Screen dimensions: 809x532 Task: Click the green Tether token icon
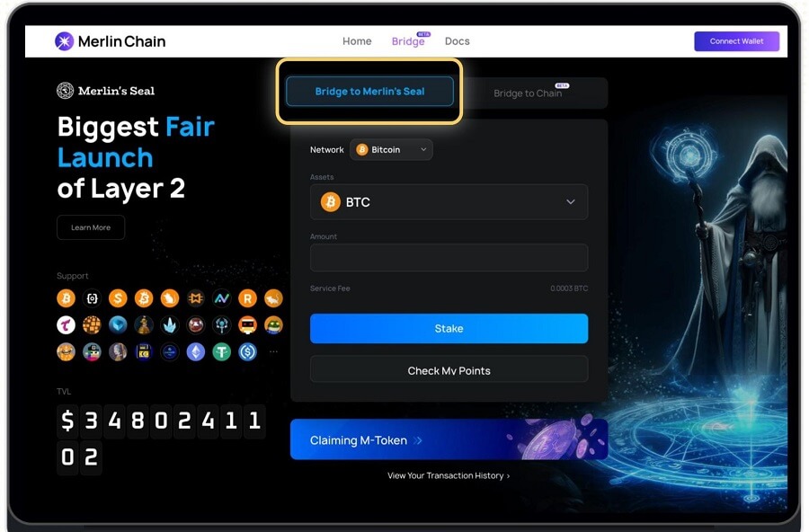(x=222, y=352)
